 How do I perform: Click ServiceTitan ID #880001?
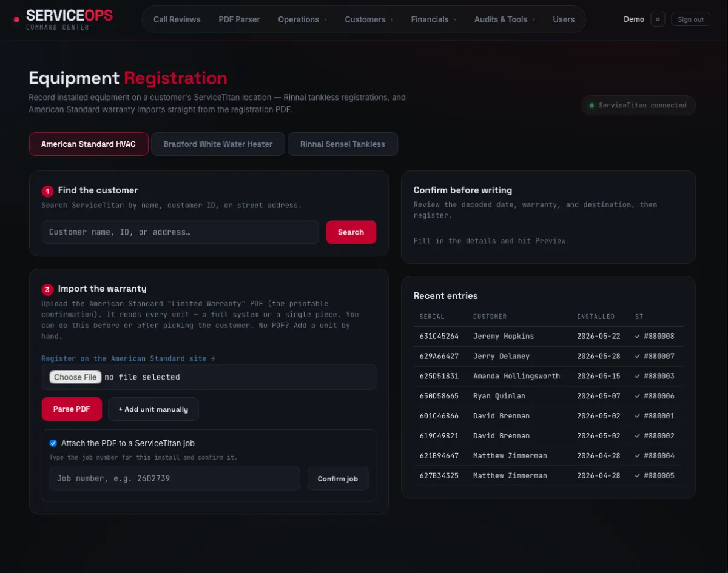click(x=659, y=416)
